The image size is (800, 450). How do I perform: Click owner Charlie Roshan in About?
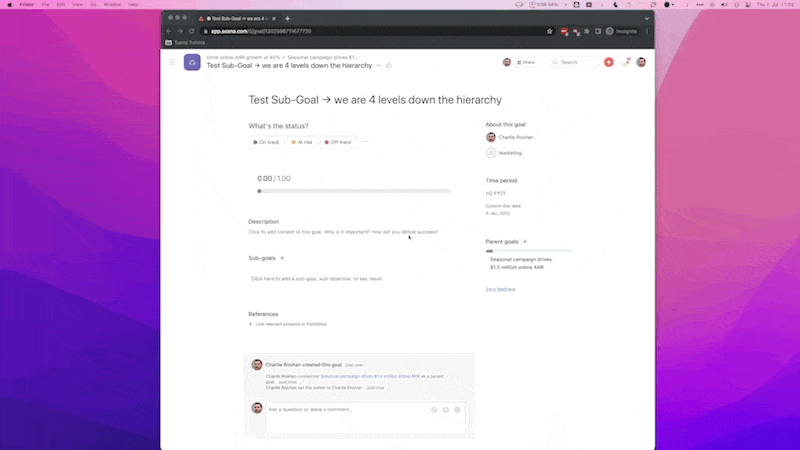point(510,137)
